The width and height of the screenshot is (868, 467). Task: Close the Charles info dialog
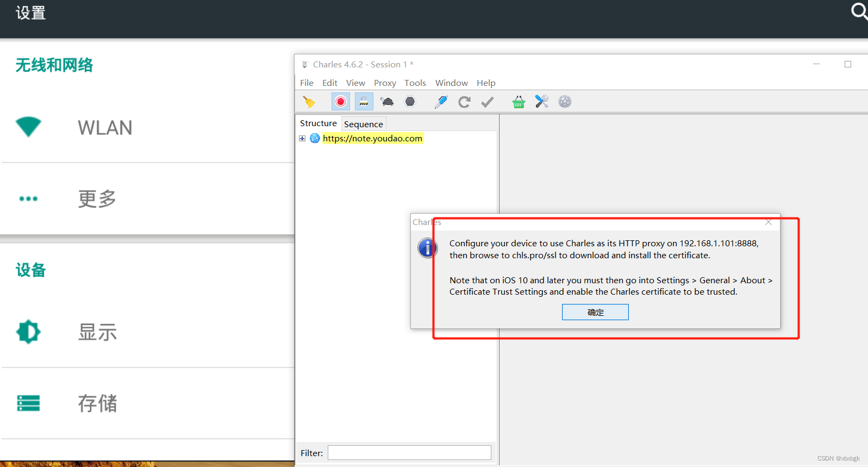[769, 222]
